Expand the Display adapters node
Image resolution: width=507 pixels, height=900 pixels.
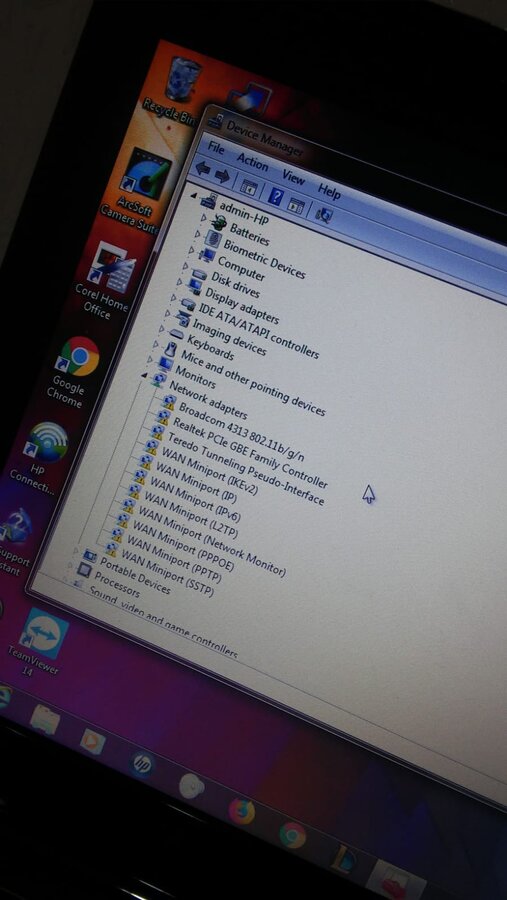[x=179, y=282]
